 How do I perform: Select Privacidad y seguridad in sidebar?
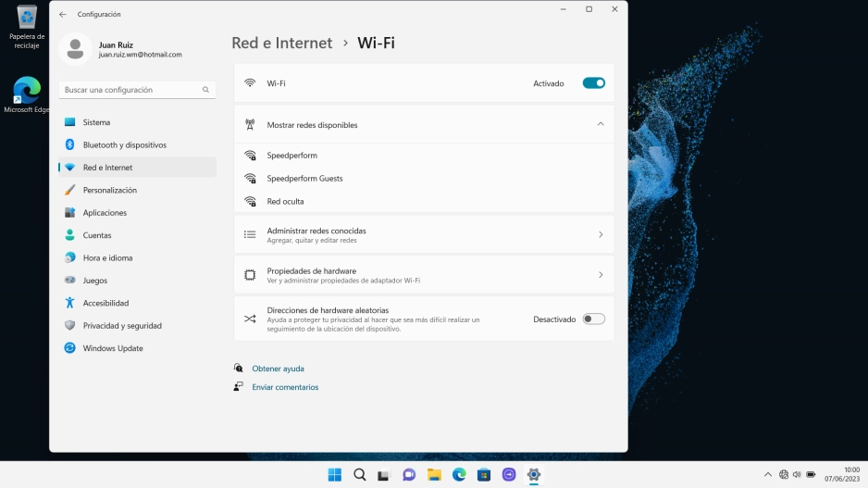pos(137,326)
